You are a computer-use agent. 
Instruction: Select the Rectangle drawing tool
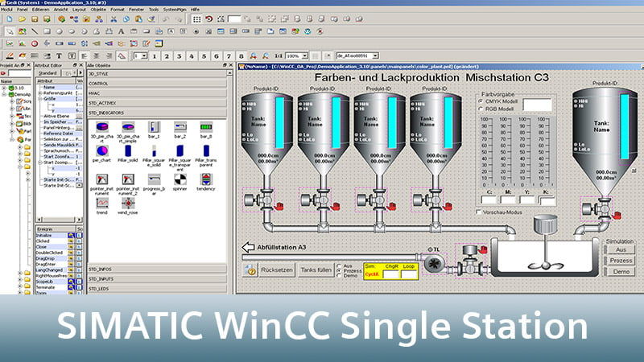[47, 31]
